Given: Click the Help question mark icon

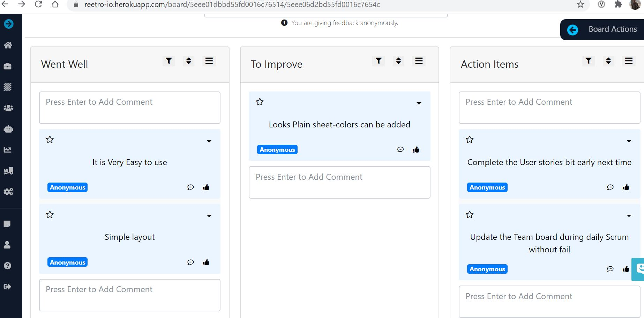Looking at the screenshot, I should coord(8,266).
